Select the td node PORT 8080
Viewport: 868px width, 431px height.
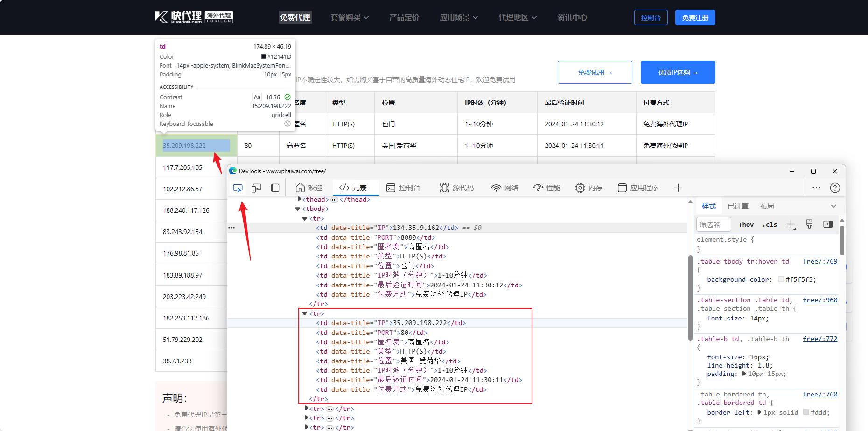pyautogui.click(x=376, y=237)
